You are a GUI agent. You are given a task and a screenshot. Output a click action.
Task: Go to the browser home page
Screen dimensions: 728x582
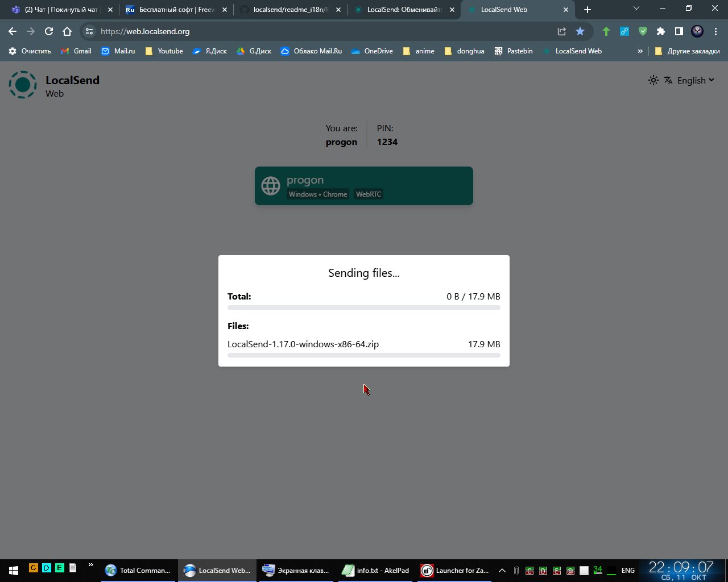(67, 31)
